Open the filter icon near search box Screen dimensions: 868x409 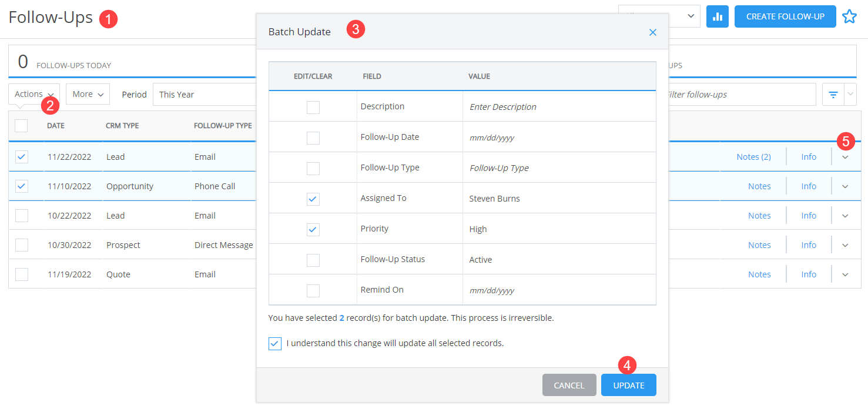point(833,95)
